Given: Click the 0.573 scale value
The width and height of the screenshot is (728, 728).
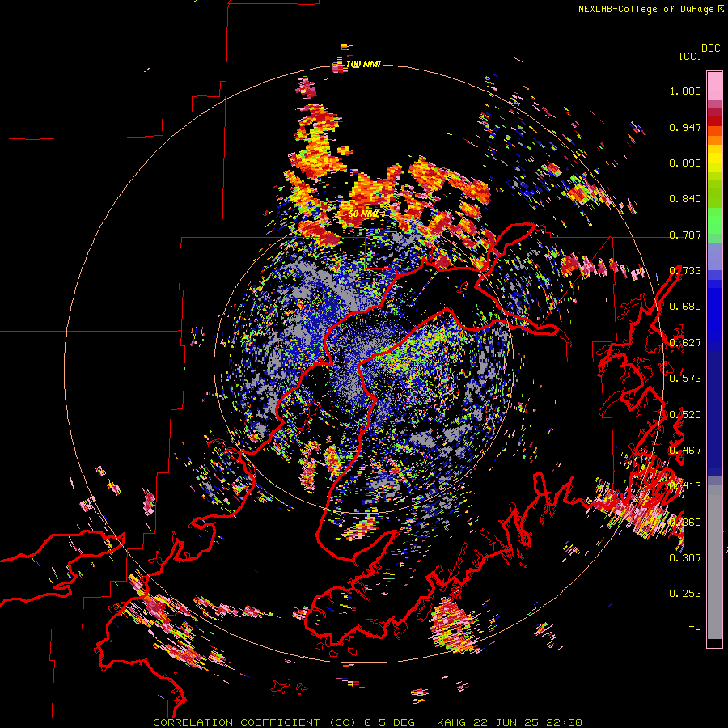Looking at the screenshot, I should point(685,378).
